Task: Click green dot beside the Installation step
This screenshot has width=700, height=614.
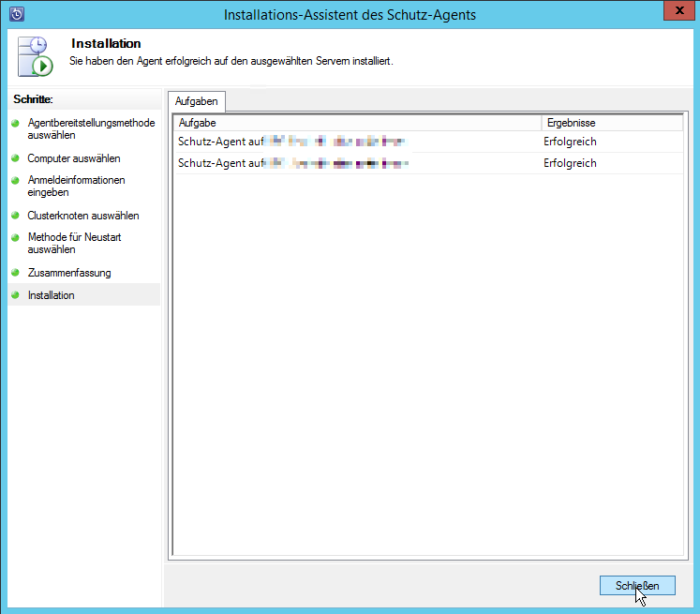Action: tap(15, 296)
